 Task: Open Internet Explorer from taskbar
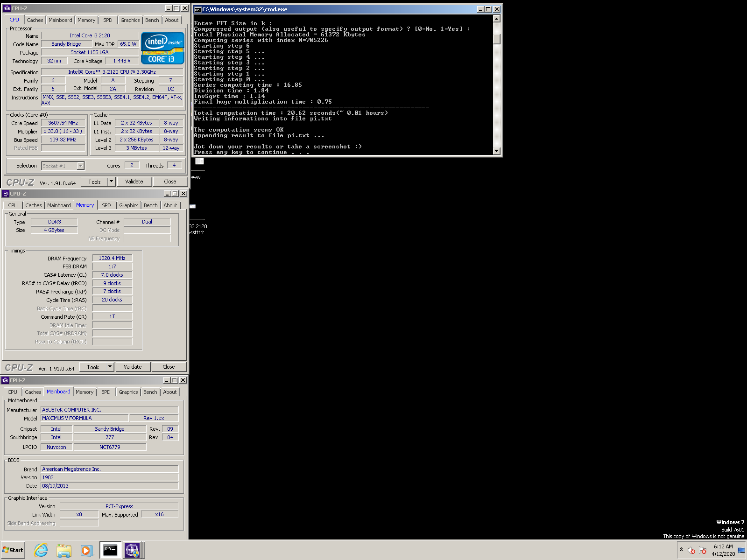tap(41, 550)
